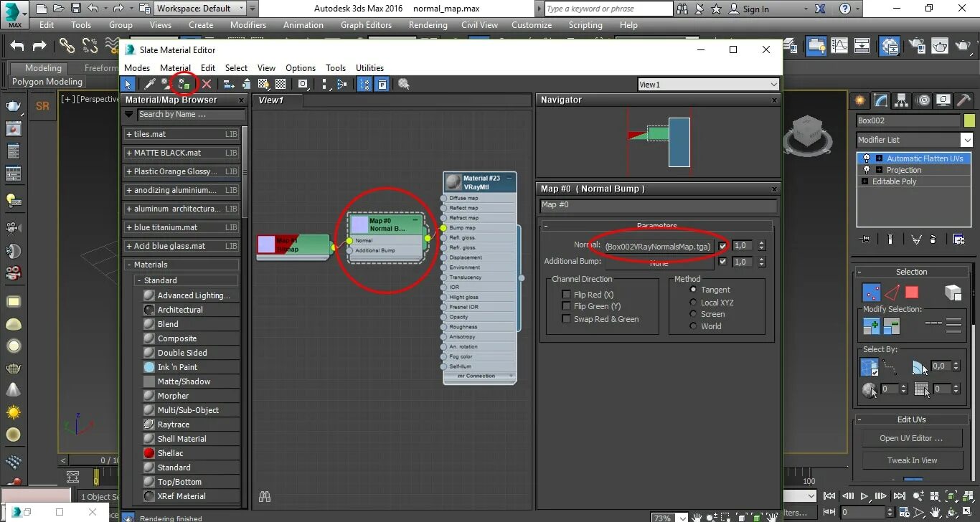
Task: Click Lay Out All vertical icon
Action: (x=325, y=85)
